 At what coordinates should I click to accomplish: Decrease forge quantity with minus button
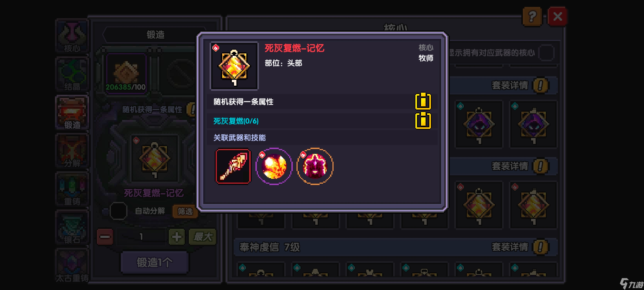[x=105, y=237]
